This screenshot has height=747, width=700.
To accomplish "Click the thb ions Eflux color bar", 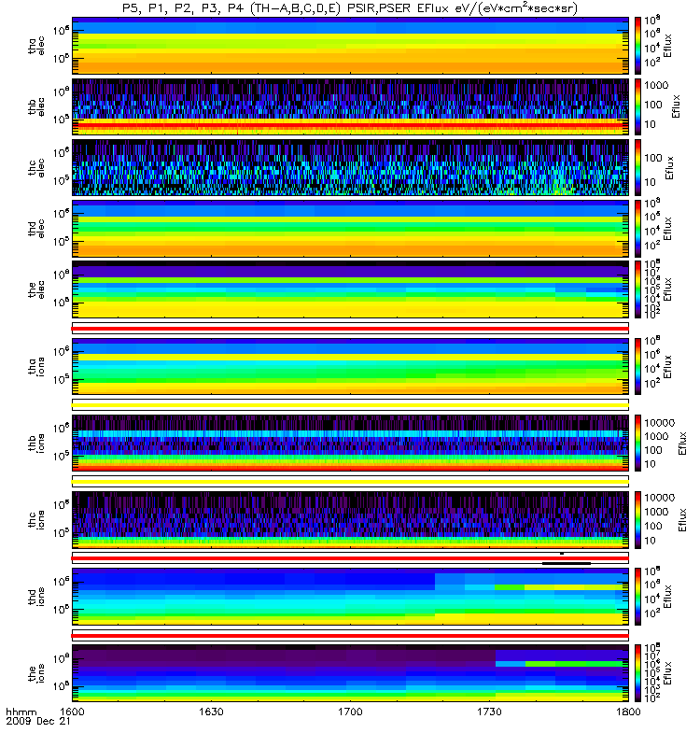I will coord(637,443).
